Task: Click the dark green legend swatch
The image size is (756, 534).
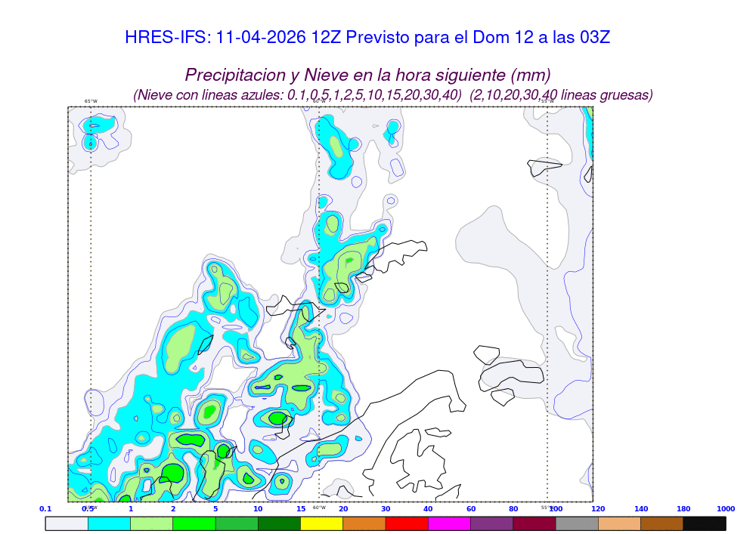Action: click(x=279, y=523)
